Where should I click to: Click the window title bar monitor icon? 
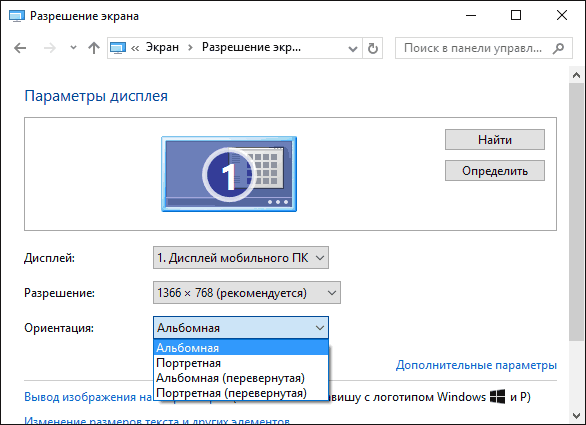(x=16, y=16)
